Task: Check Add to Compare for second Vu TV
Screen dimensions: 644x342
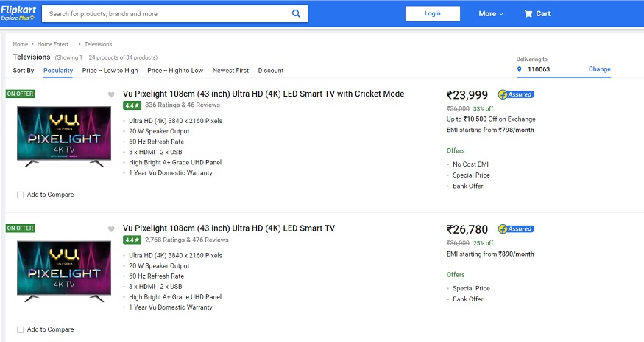Action: pos(20,329)
